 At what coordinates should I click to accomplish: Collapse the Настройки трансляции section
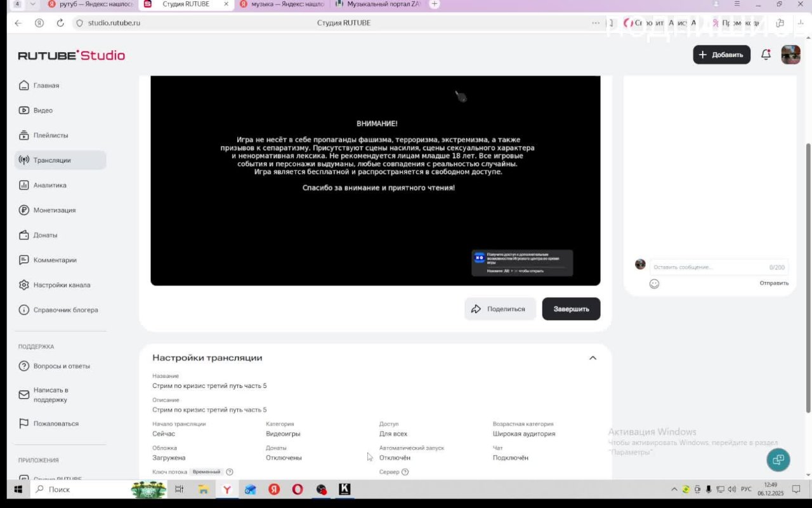(x=593, y=358)
